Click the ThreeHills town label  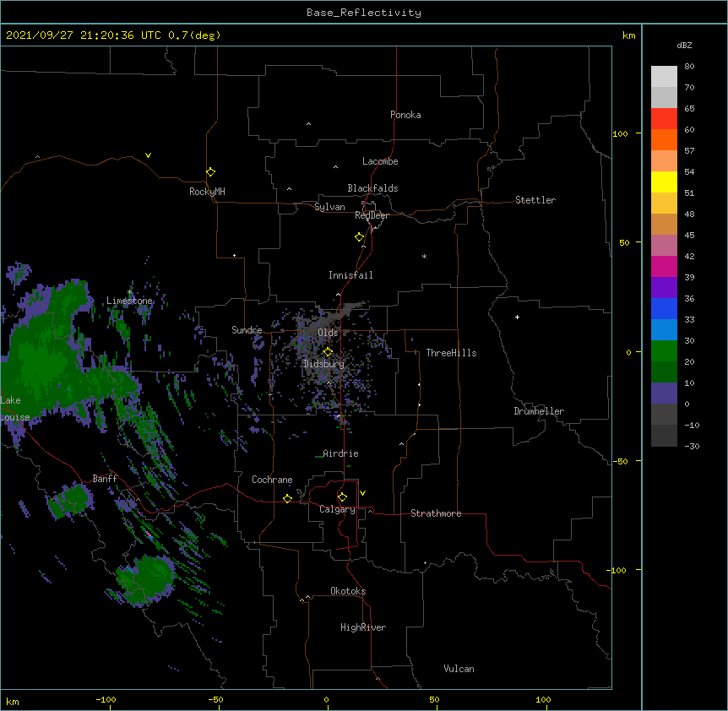coord(451,353)
